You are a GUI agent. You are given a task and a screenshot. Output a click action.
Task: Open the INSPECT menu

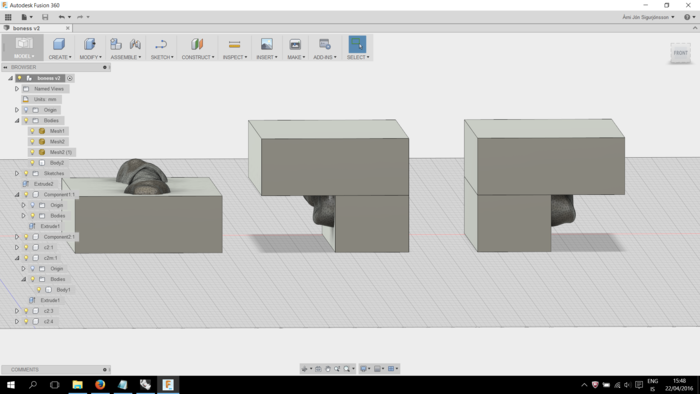(x=235, y=58)
